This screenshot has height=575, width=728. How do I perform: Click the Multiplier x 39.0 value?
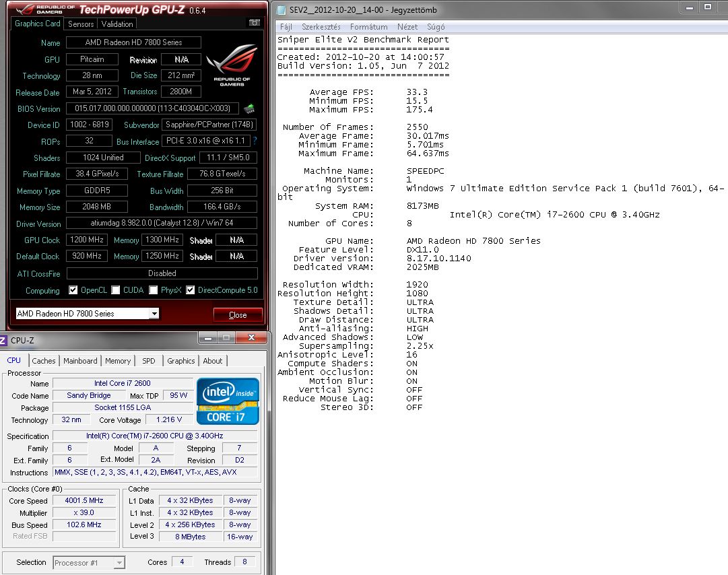tap(84, 512)
